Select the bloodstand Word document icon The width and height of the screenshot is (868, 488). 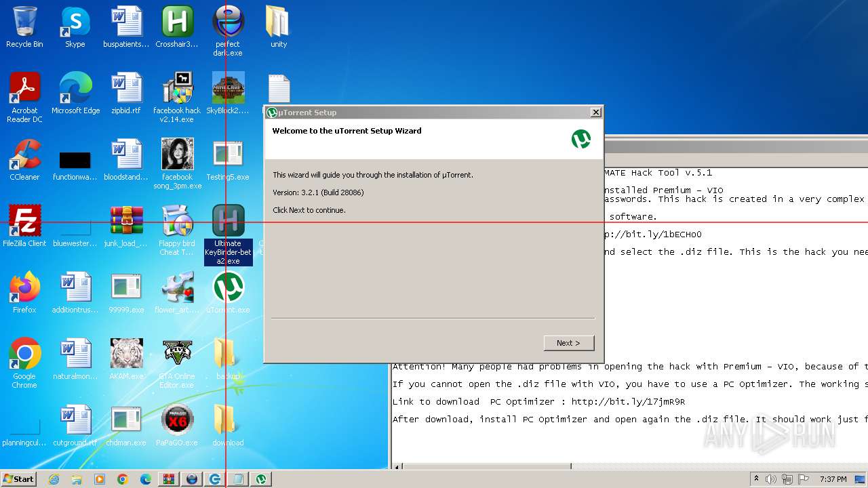click(126, 161)
